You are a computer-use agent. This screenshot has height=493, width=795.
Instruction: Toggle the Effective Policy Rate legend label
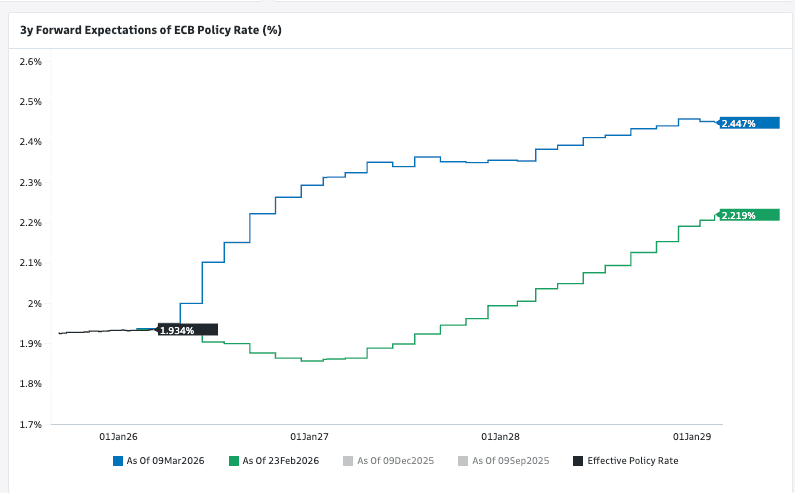coord(632,461)
